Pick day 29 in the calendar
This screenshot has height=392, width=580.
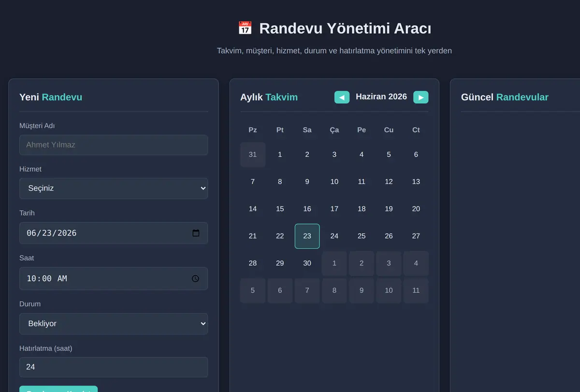(280, 263)
